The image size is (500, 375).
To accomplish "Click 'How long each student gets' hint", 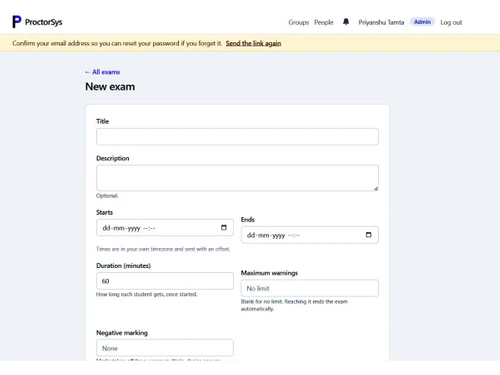I will 147,294.
